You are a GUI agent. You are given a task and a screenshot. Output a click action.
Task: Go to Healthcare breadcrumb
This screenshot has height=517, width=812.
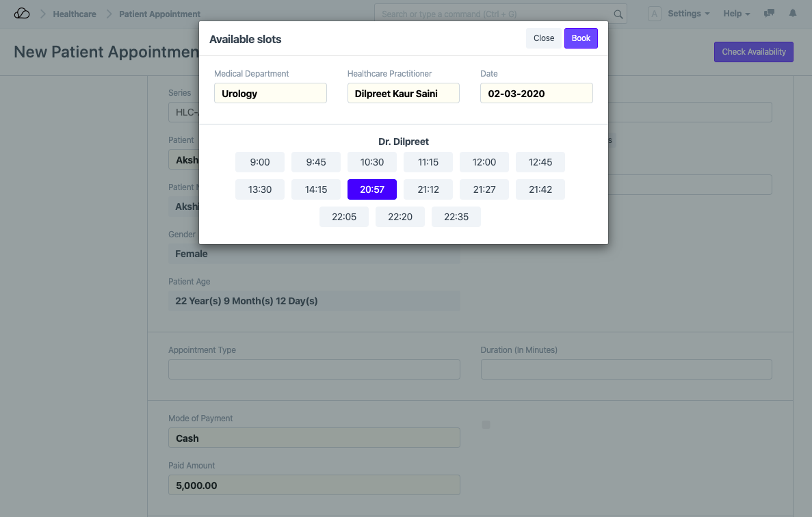pos(75,14)
